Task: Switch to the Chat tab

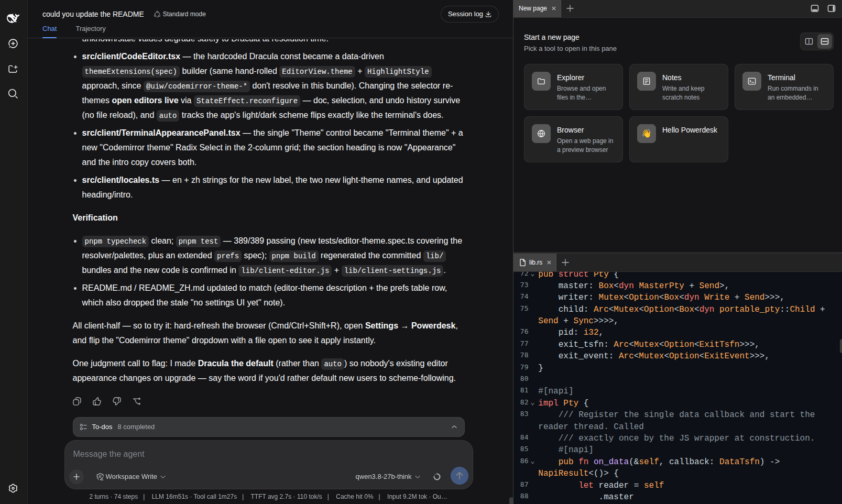Action: [x=50, y=29]
